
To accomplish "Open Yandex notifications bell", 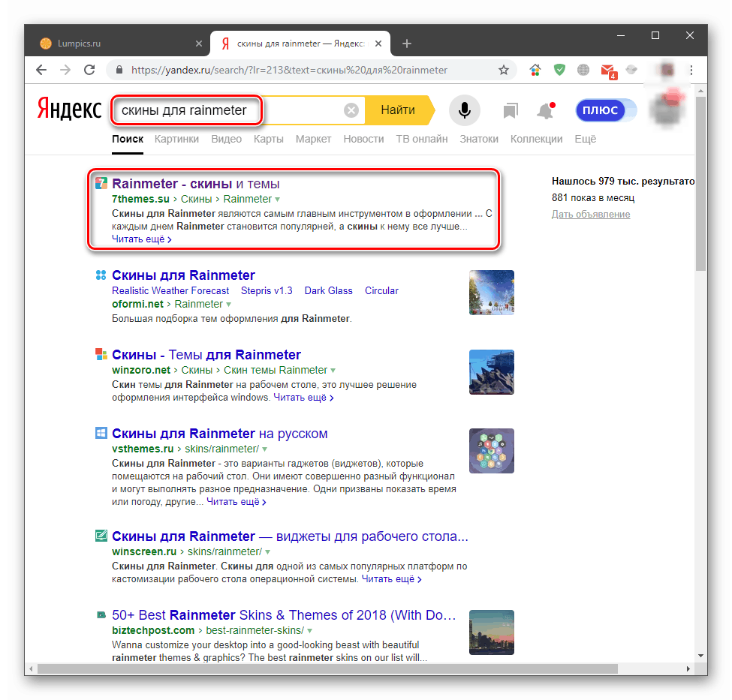I will coord(546,110).
